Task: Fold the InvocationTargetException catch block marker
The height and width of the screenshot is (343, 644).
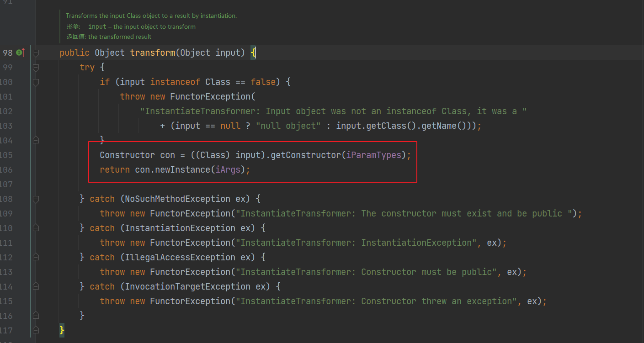Action: coord(36,287)
